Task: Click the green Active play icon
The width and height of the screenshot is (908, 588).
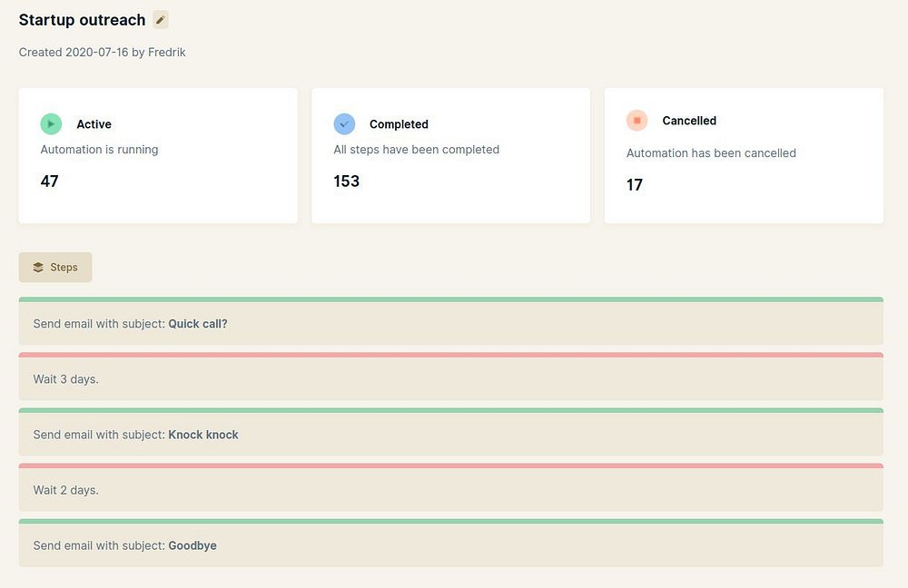Action: (x=51, y=123)
